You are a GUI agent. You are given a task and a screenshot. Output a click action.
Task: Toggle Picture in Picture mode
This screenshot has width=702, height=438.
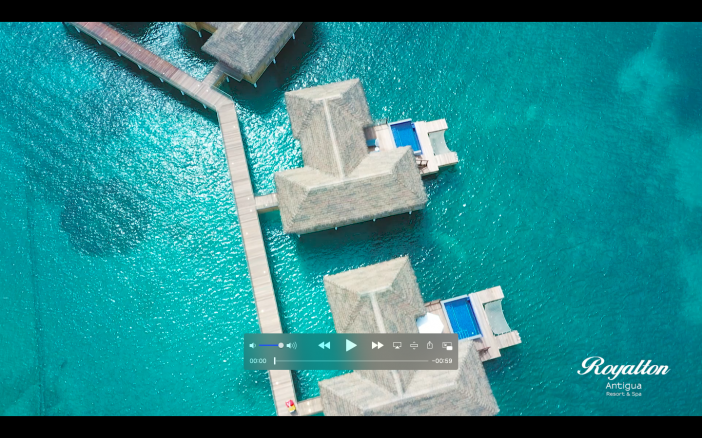click(447, 345)
